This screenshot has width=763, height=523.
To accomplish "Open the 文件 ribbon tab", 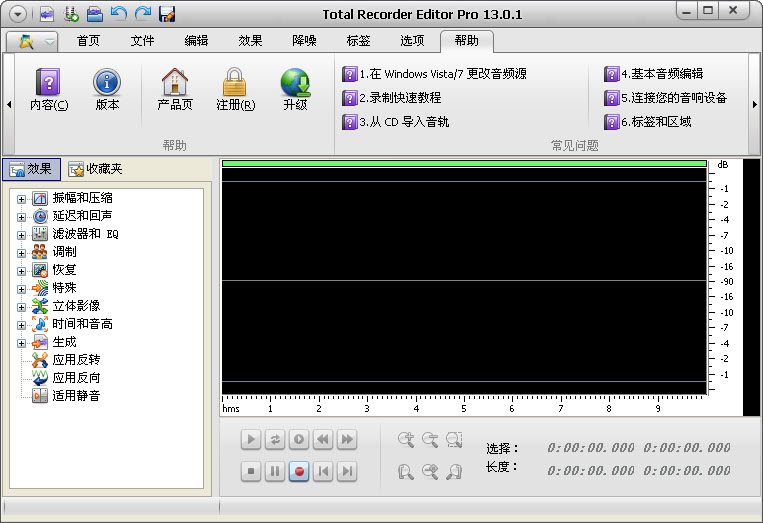I will pyautogui.click(x=142, y=41).
